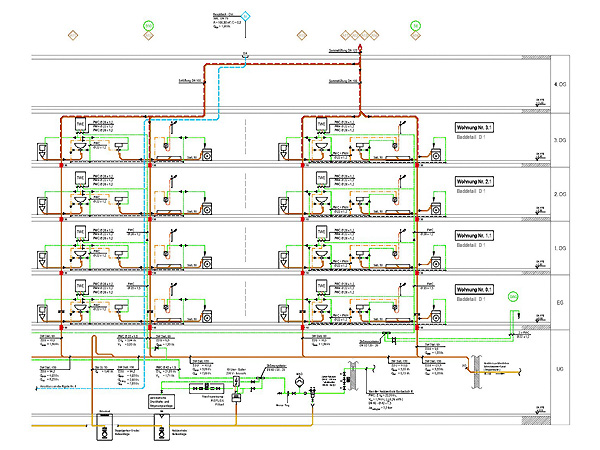Click the TWE heater box in Wohnung Nr. 1.1
Screen dimensions: 600x450
click(x=321, y=232)
